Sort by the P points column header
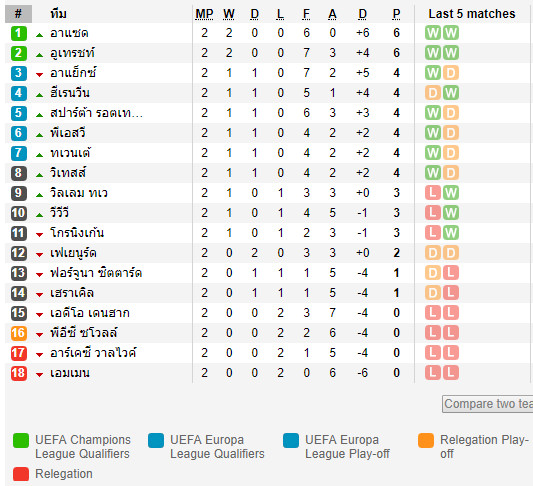Screen dimensions: 533x486 [x=396, y=14]
